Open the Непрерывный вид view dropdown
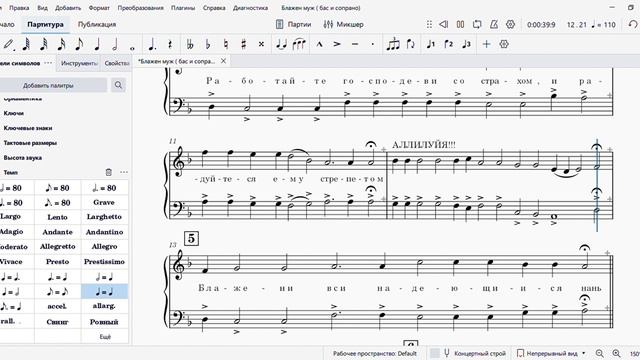 click(x=551, y=353)
